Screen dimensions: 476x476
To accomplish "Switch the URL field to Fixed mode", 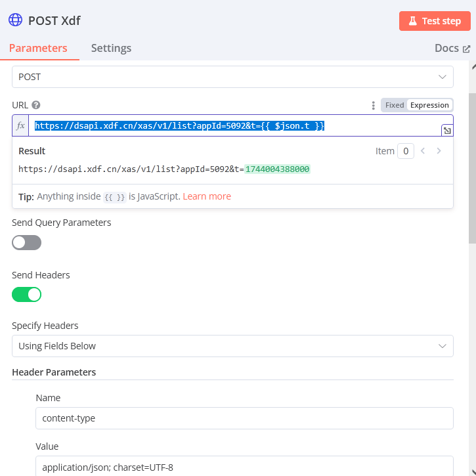I will click(395, 105).
